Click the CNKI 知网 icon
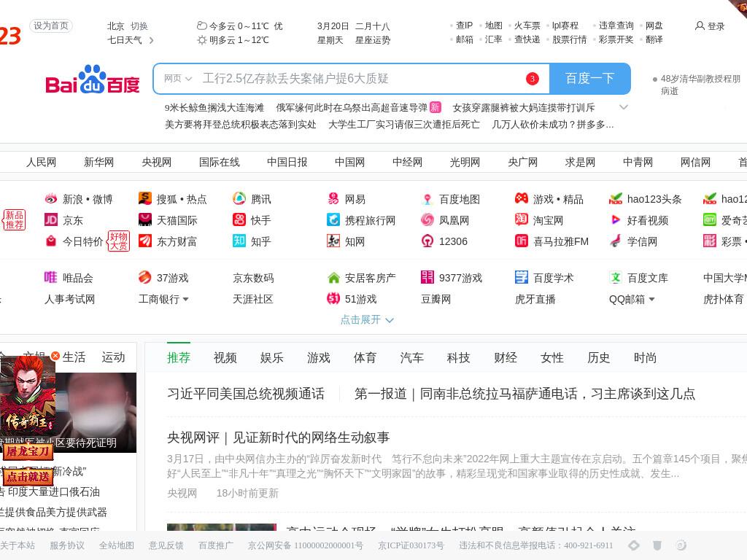747x560 pixels. point(333,241)
